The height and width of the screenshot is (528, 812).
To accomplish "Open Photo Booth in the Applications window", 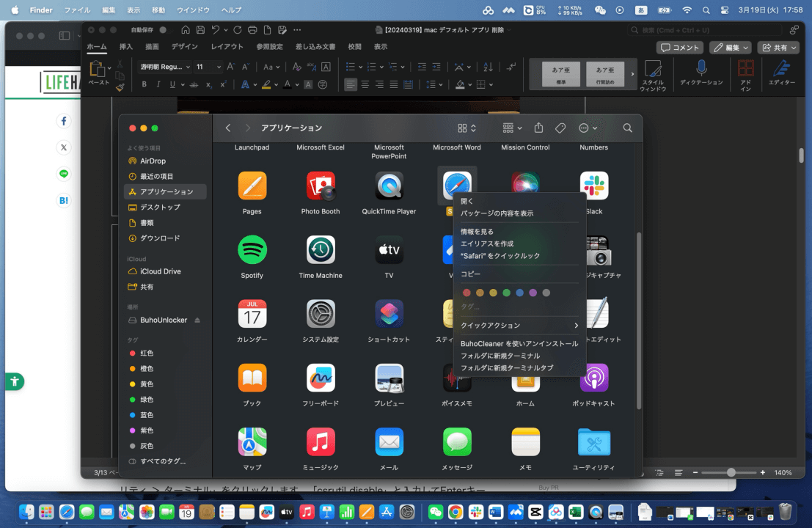I will (x=321, y=186).
